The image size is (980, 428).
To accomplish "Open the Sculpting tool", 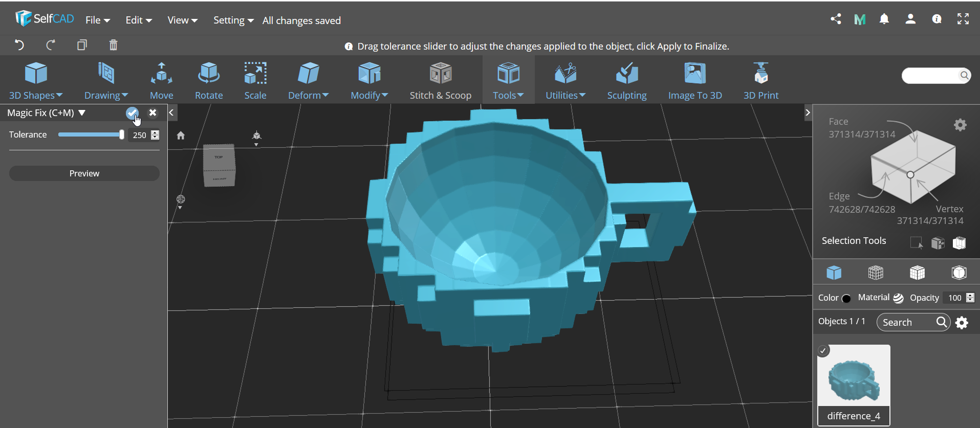I will 626,81.
